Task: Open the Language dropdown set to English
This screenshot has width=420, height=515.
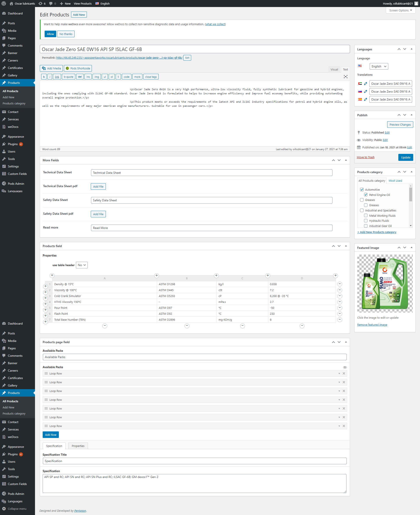Action: pyautogui.click(x=379, y=66)
